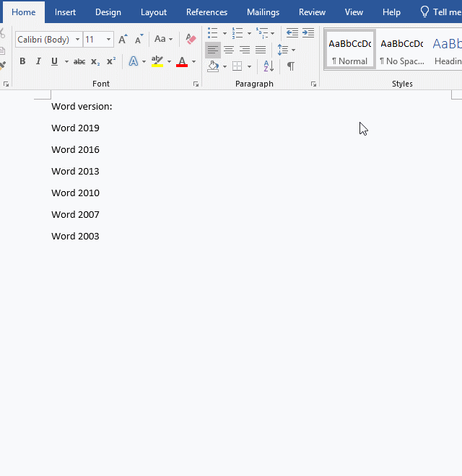Click the Decrease Font Size icon
Screen dimensions: 462x476
[139, 40]
